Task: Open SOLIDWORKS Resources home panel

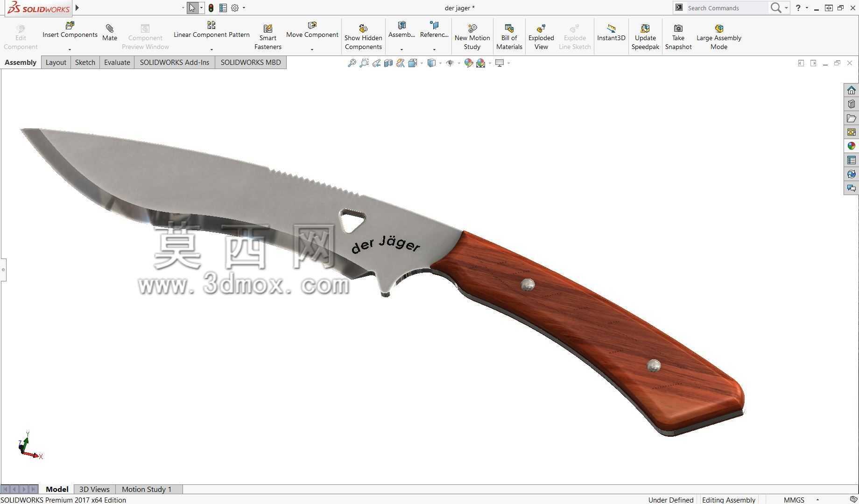Action: 852,90
